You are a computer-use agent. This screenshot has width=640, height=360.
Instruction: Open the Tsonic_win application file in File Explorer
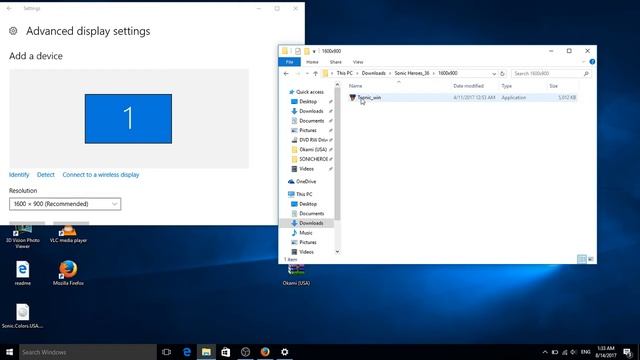coord(369,98)
